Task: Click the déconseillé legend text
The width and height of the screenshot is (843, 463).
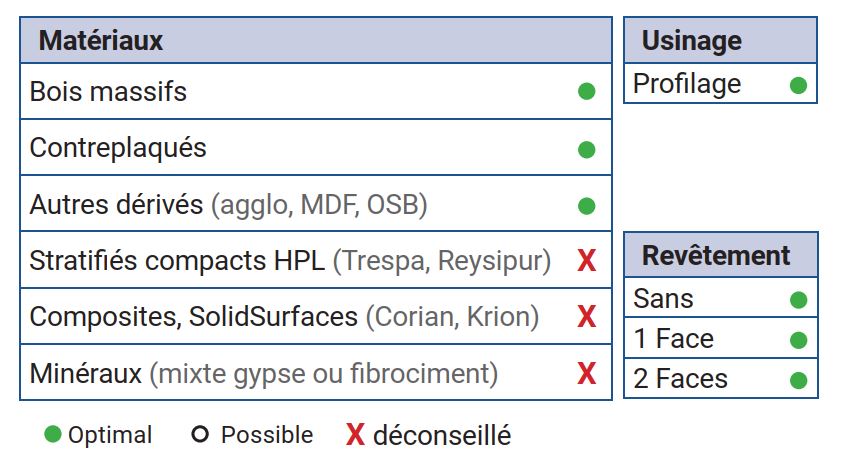Action: [442, 436]
